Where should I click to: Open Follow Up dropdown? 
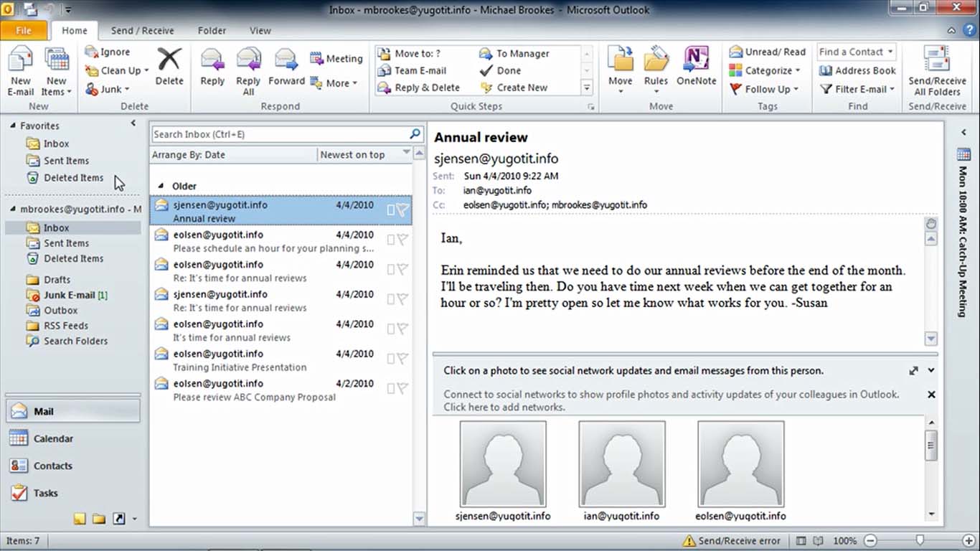point(764,89)
